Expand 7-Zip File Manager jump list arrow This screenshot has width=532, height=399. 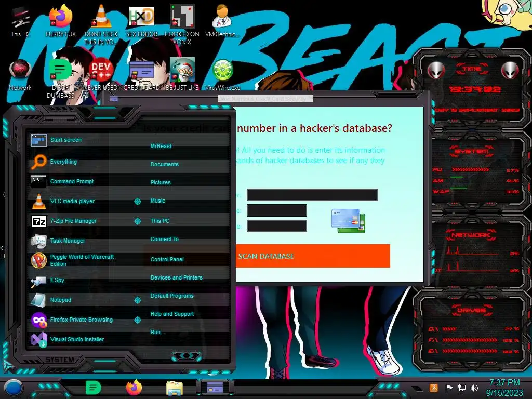click(137, 221)
